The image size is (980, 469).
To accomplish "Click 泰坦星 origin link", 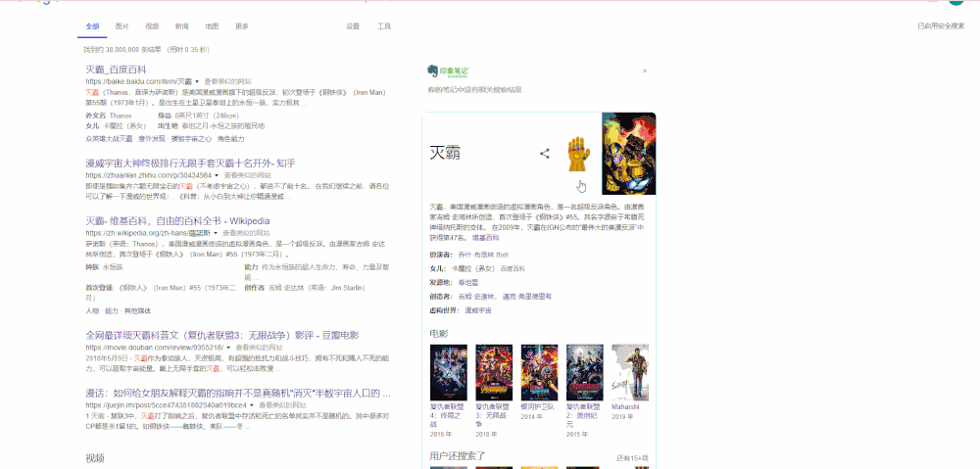I will point(468,282).
